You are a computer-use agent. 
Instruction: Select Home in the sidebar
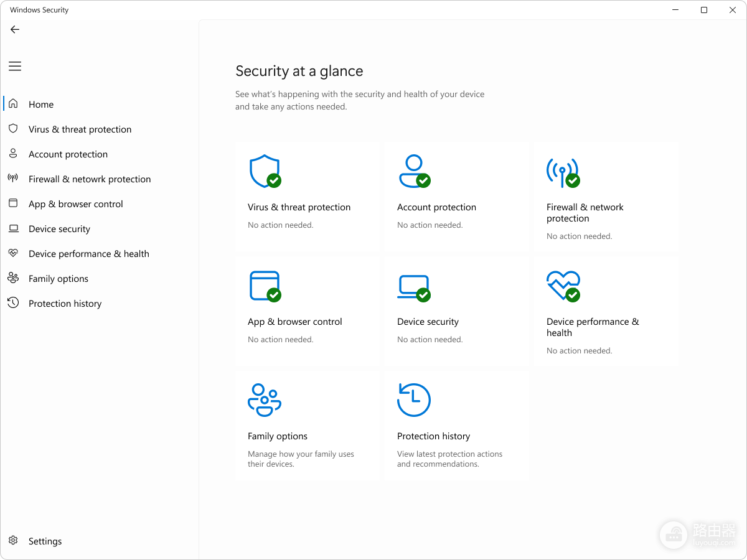(x=41, y=105)
